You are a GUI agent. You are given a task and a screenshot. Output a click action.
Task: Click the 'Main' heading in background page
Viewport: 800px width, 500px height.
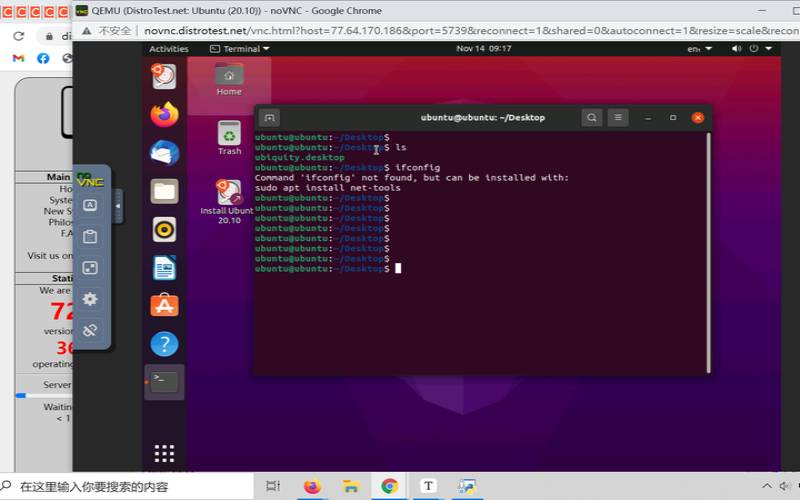point(58,177)
